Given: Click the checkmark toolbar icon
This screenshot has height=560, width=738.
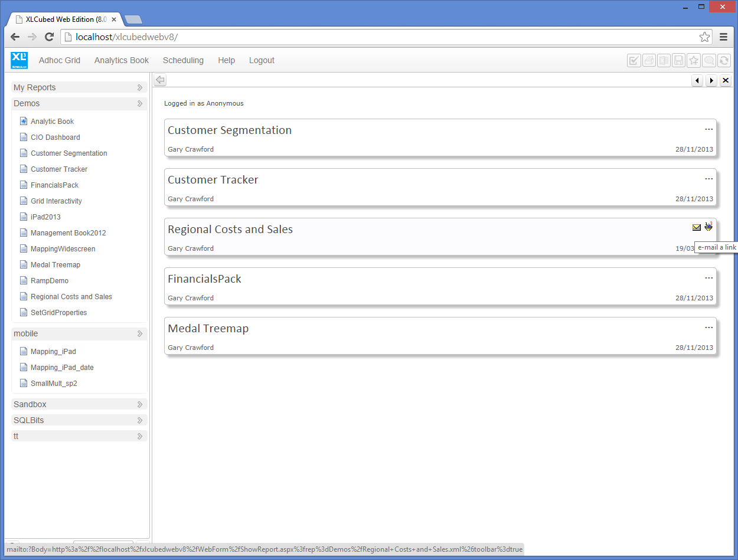Looking at the screenshot, I should coord(634,60).
